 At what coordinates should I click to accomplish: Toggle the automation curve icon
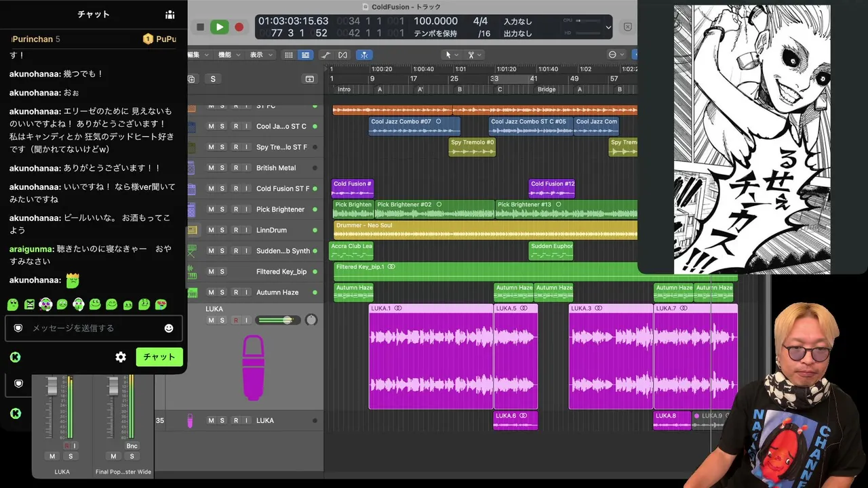pos(325,55)
